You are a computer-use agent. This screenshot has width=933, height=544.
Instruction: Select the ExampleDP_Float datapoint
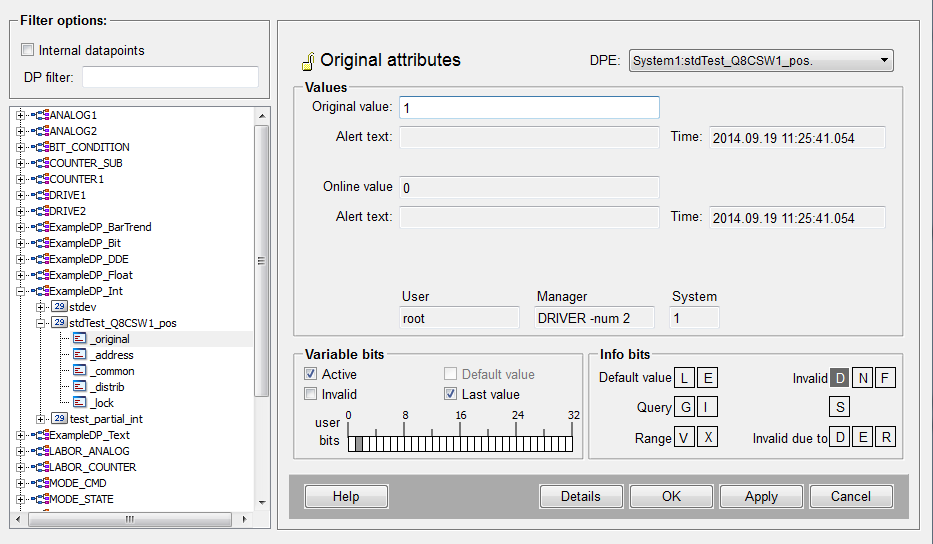91,275
